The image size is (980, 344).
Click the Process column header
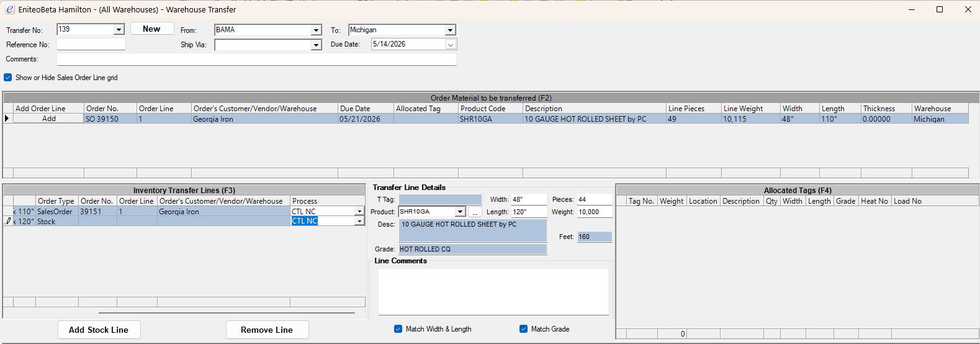[327, 201]
